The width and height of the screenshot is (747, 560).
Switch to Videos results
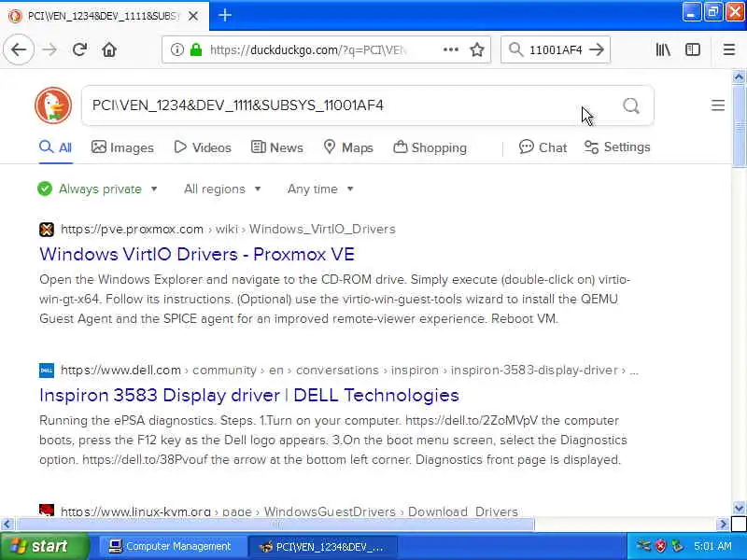click(203, 147)
